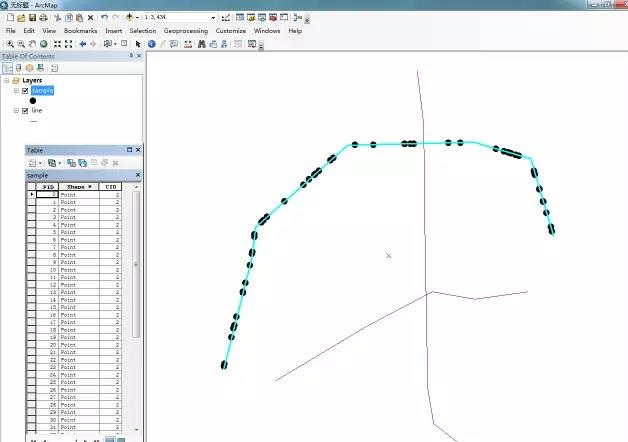Toggle visibility of the sample layer

click(25, 91)
